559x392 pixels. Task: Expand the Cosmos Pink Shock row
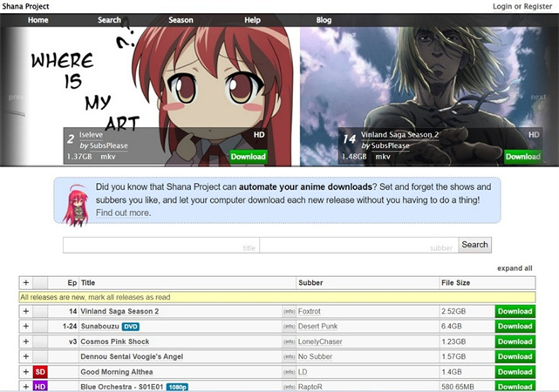coord(25,341)
